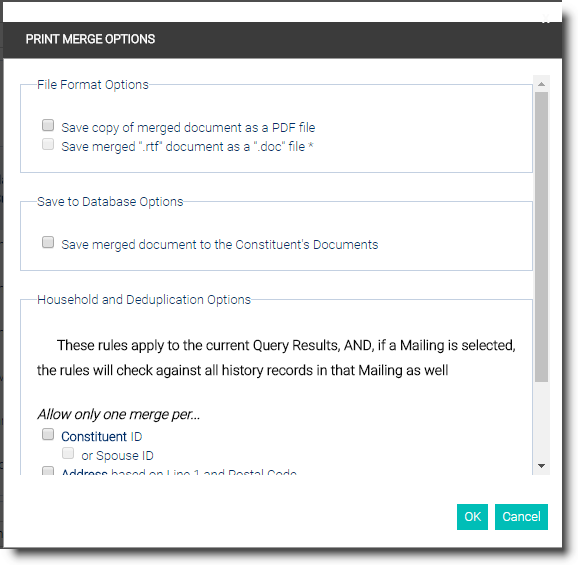Click the Household and Deduplication Options heading
The height and width of the screenshot is (565, 578).
(144, 300)
